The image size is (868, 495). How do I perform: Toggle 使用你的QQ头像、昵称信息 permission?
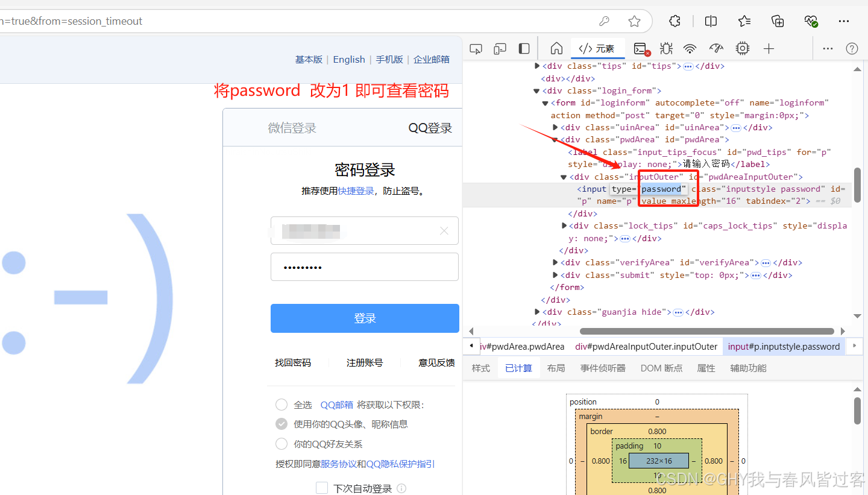281,424
